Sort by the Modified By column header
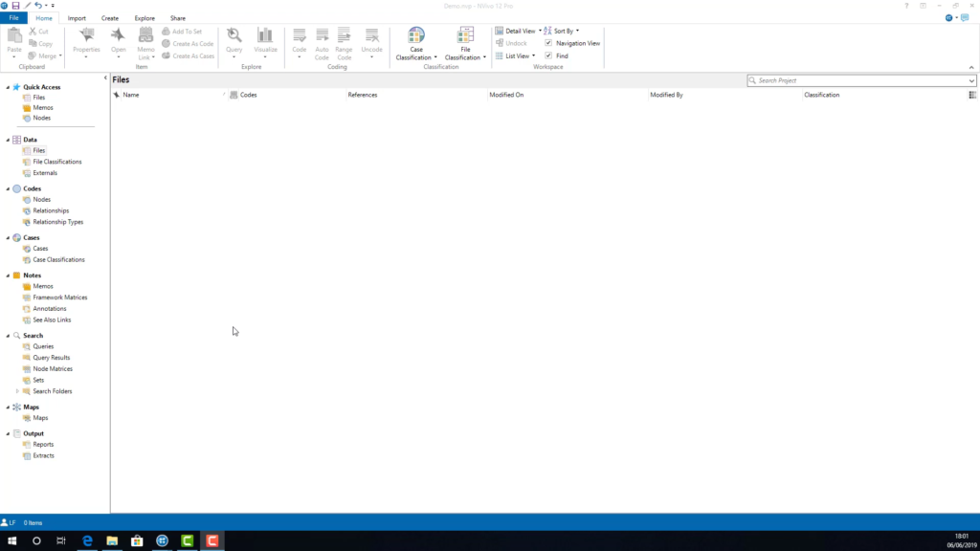This screenshot has width=980, height=551. (725, 95)
